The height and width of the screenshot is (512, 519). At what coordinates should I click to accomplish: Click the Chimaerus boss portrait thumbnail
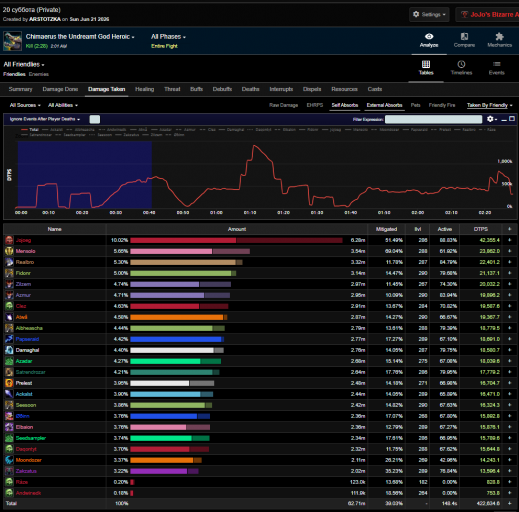coord(13,41)
